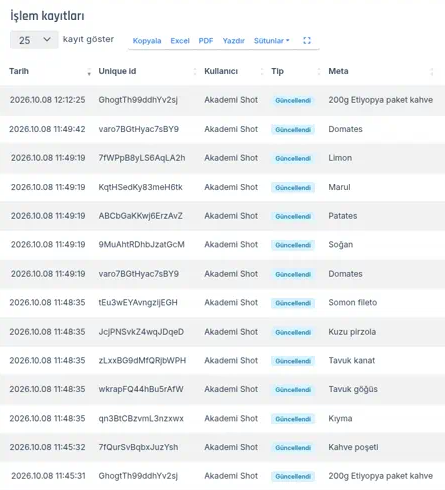Select ID tEu3wEYAvngzljEGH
Screen dimensions: 445x490
click(x=138, y=302)
